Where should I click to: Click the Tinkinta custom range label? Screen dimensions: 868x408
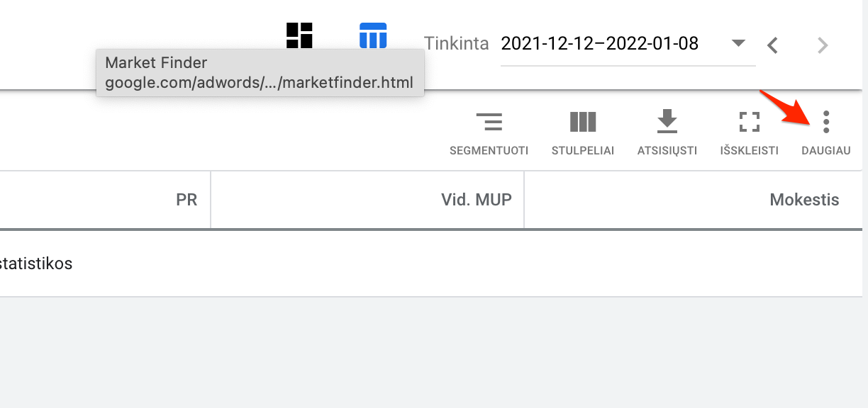tap(457, 43)
